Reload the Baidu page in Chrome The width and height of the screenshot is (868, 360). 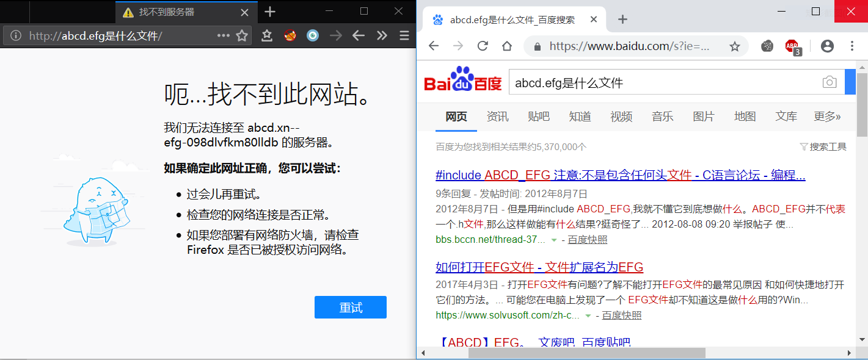483,46
